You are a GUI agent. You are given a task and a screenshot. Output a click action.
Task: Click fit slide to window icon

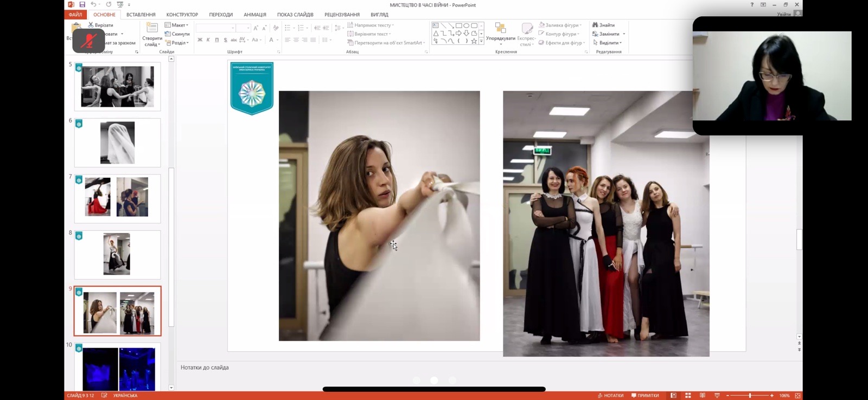pos(797,396)
